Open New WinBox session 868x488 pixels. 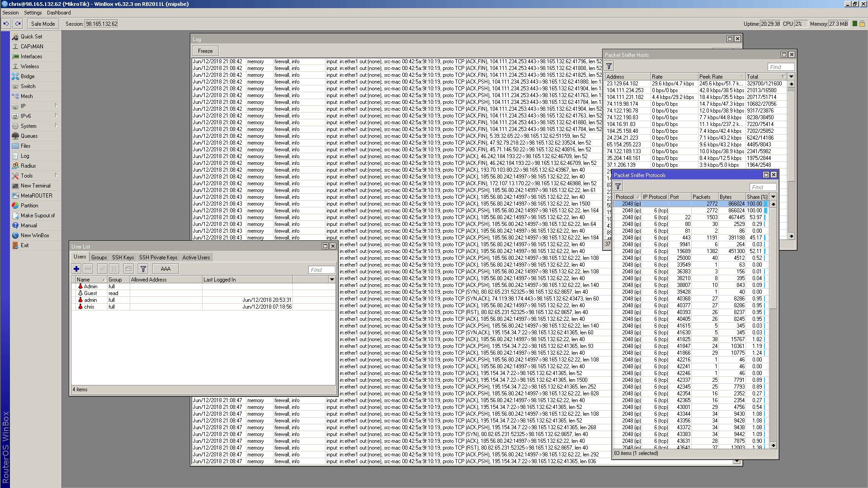(35, 235)
